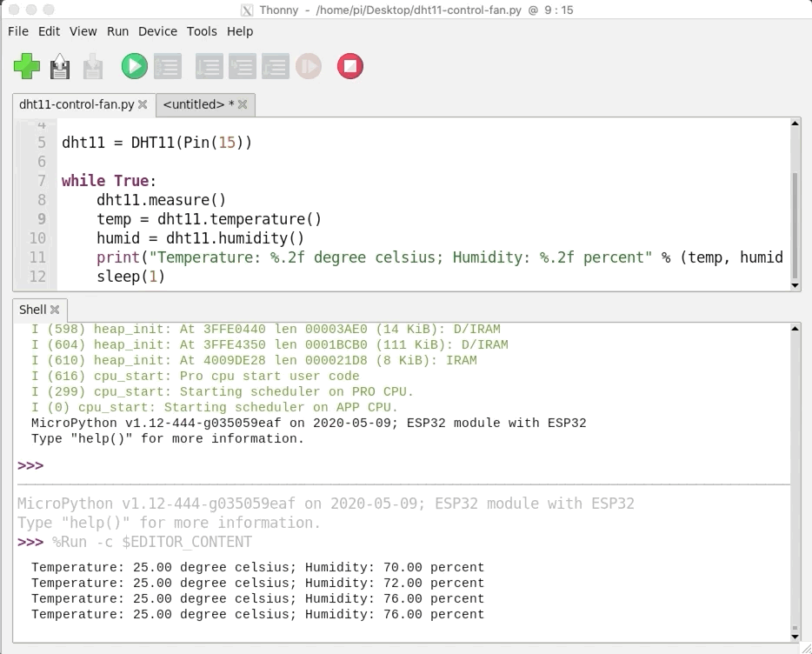This screenshot has height=654, width=812.
Task: Click line number 12 in gutter
Action: [x=37, y=277]
